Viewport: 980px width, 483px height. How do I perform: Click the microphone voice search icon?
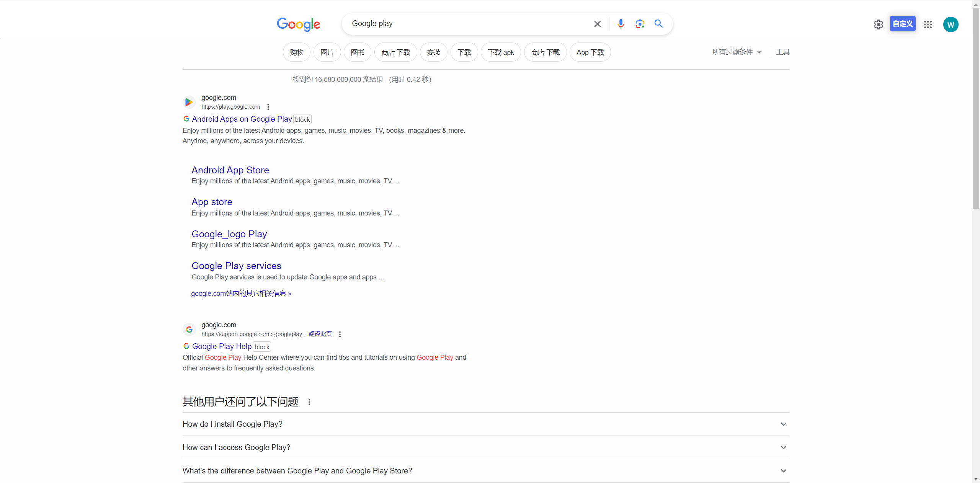click(x=621, y=24)
